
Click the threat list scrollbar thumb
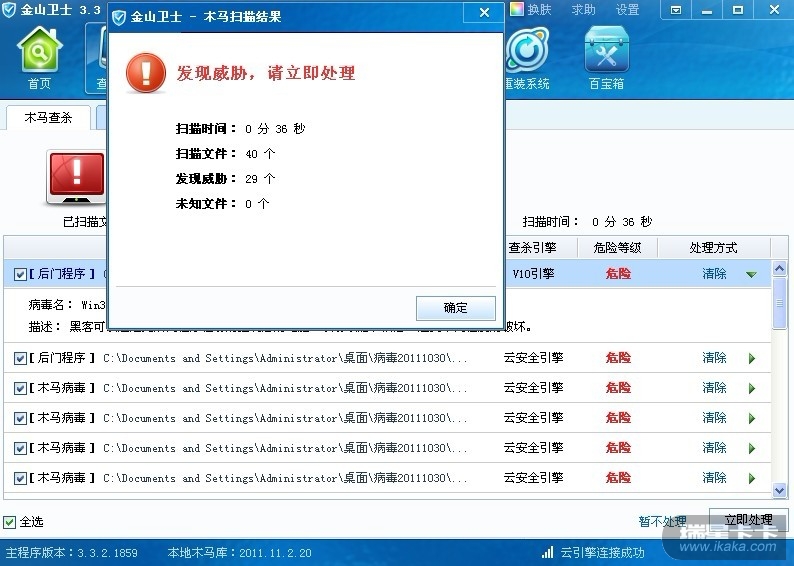coord(779,303)
